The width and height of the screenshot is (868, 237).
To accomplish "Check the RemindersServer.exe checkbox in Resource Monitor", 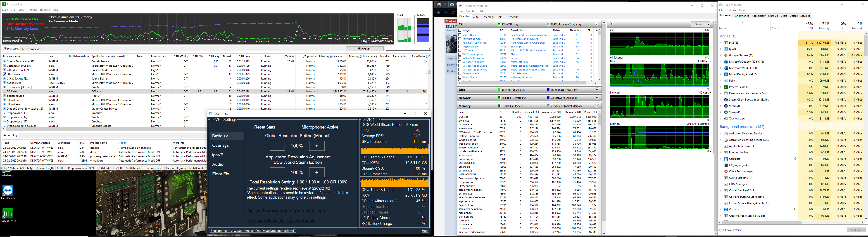I will tap(460, 43).
